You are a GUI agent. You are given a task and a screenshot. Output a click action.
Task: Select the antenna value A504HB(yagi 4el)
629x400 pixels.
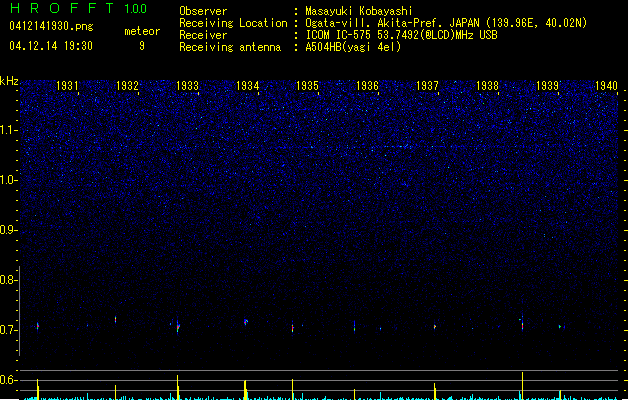[x=353, y=47]
